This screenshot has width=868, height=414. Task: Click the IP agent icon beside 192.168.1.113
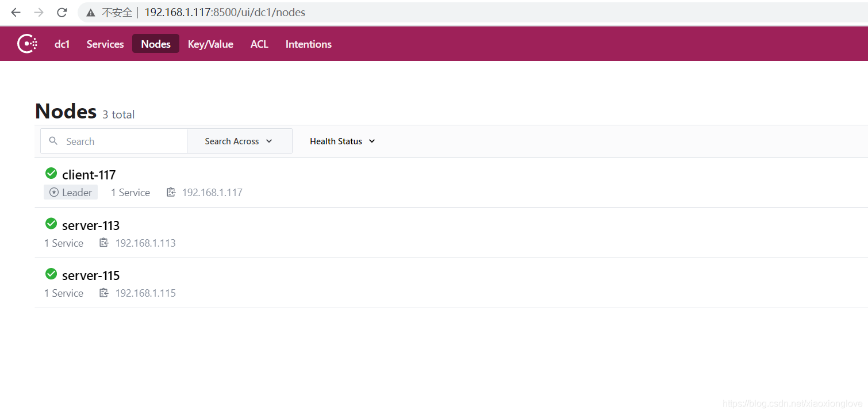104,243
